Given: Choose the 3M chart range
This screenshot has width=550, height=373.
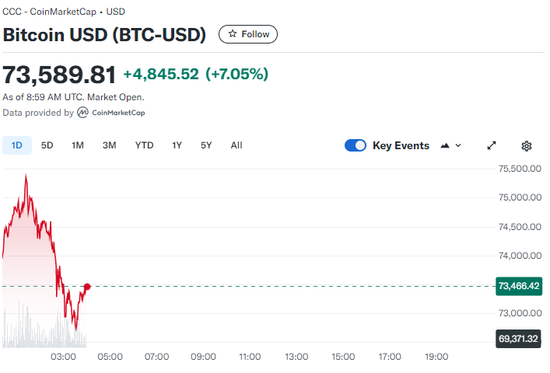Looking at the screenshot, I should (109, 145).
